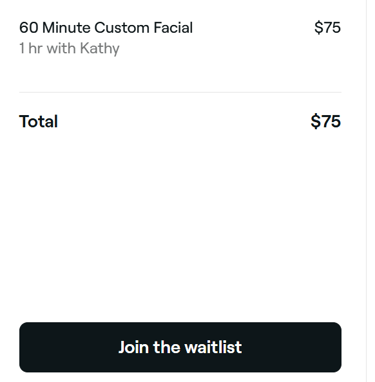This screenshot has width=375, height=382.
Task: Click the bold $75 total amount
Action: coord(326,121)
